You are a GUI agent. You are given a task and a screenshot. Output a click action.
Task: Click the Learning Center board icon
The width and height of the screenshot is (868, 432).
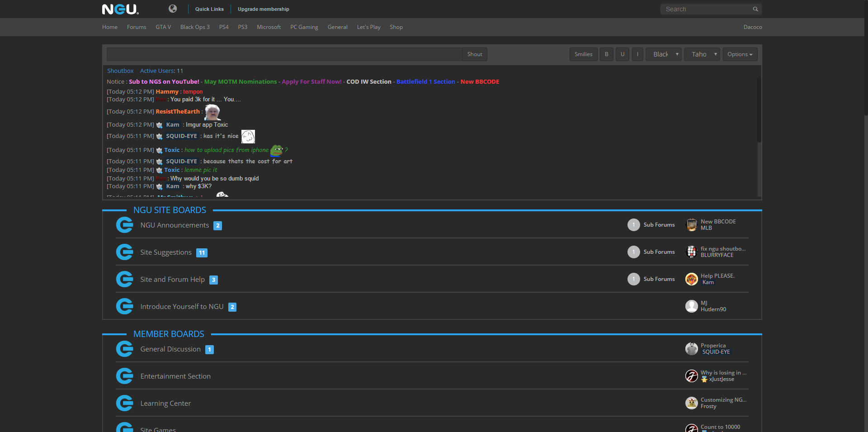pos(124,403)
